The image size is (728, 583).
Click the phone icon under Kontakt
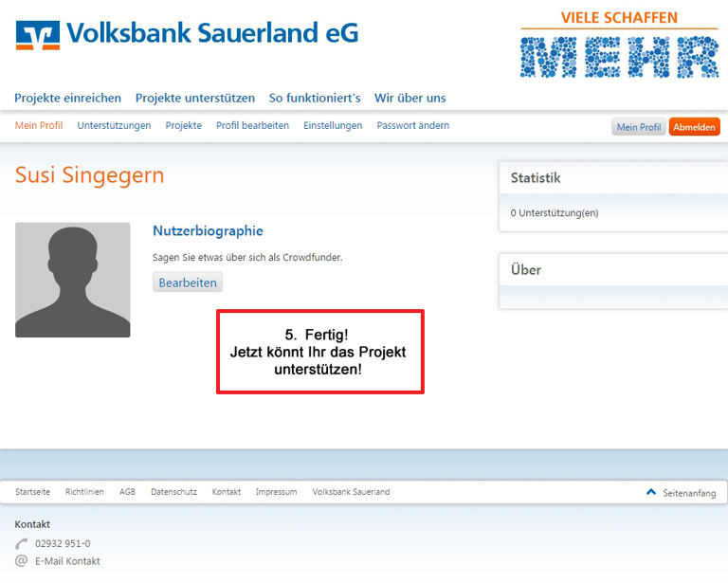click(x=22, y=543)
